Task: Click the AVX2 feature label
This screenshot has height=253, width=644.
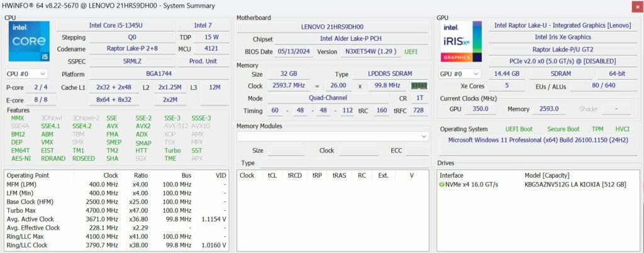Action: pos(143,126)
